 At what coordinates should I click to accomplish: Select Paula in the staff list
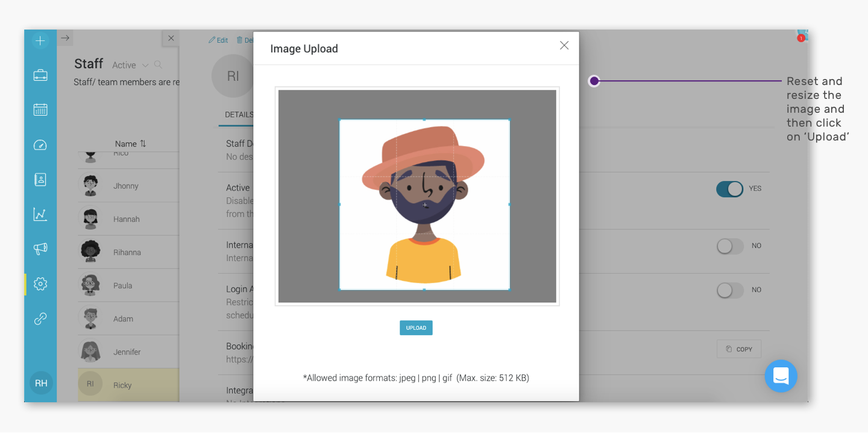click(x=128, y=285)
